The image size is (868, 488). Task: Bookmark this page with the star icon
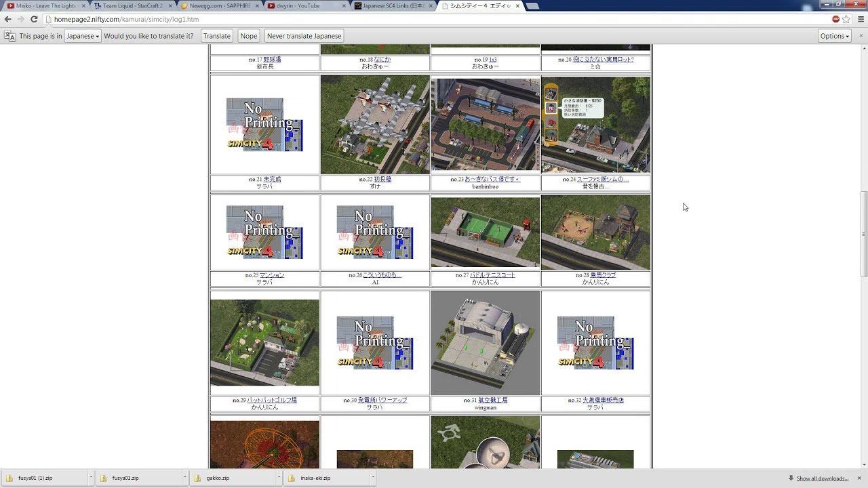pyautogui.click(x=846, y=19)
